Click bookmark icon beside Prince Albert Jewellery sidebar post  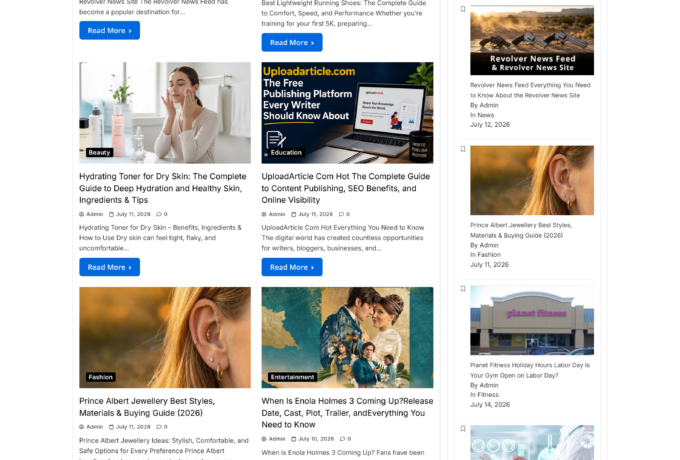click(463, 149)
